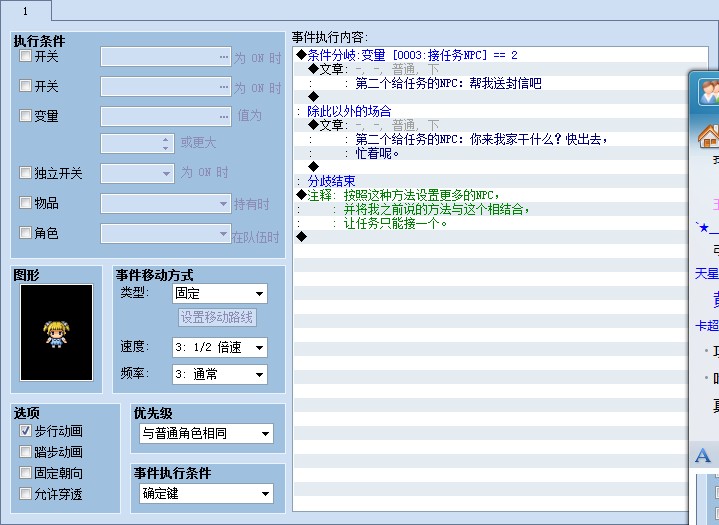The width and height of the screenshot is (719, 525).
Task: Uncheck the 步行动画 option
Action: 25,431
